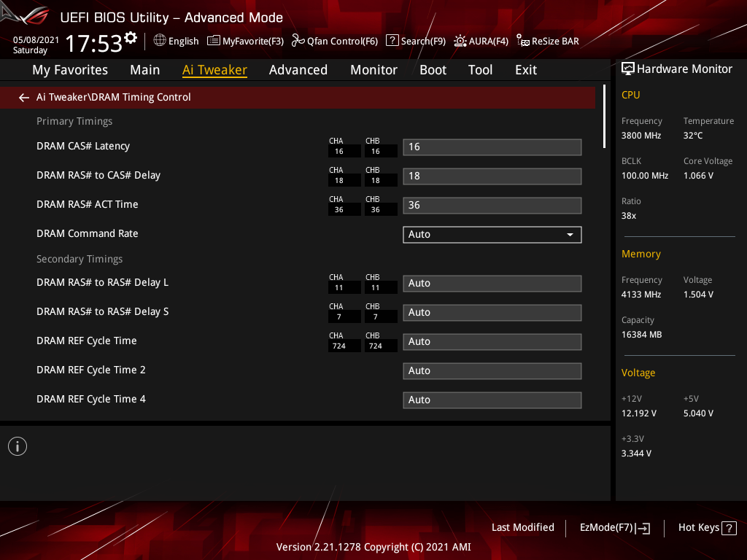Click the globe language icon
The width and height of the screenshot is (747, 560).
(160, 41)
